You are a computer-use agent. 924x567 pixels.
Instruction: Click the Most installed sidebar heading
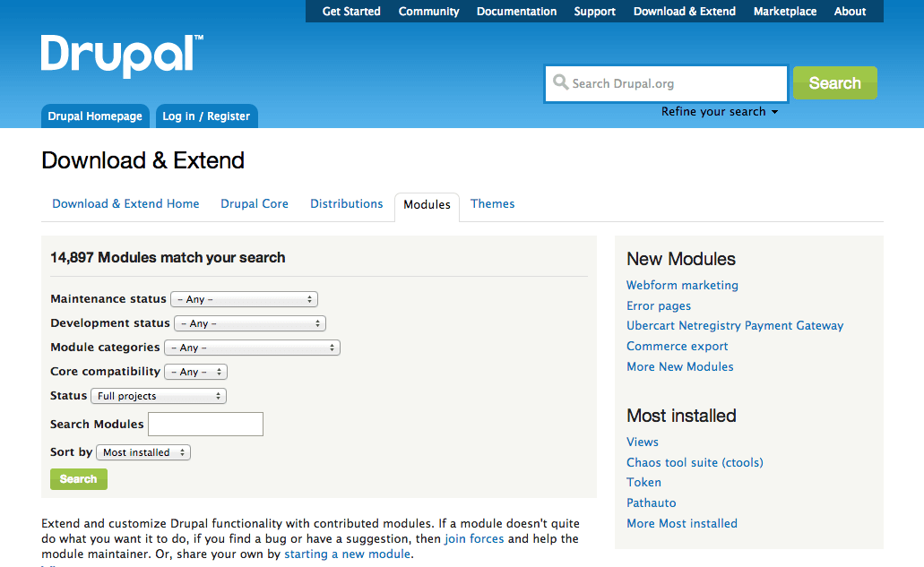point(681,416)
